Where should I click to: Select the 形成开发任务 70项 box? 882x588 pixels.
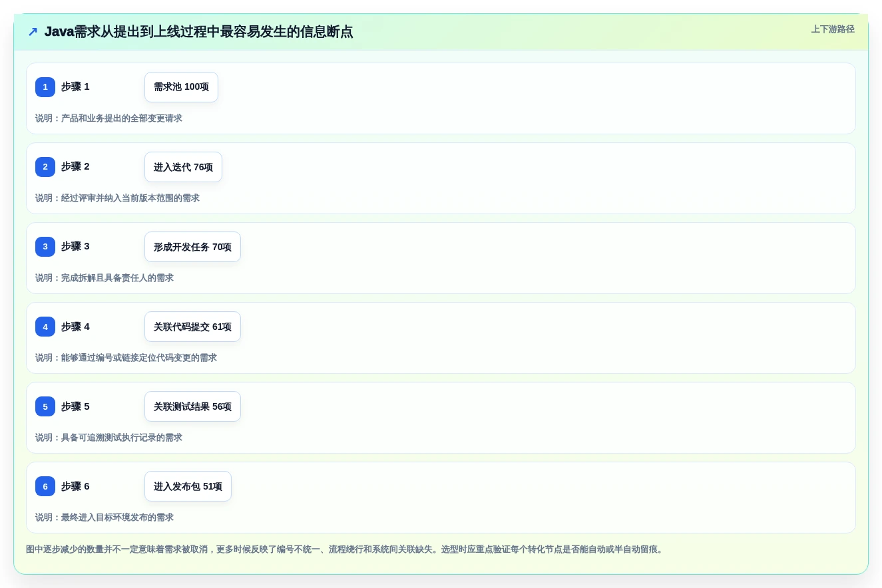coord(192,247)
